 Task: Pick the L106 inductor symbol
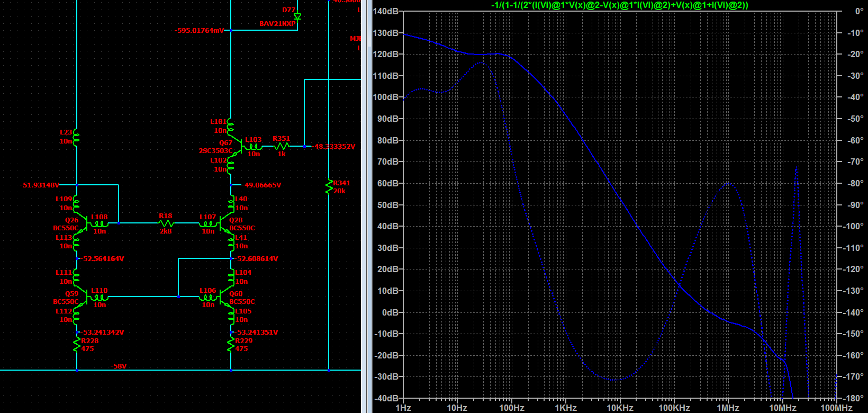208,298
